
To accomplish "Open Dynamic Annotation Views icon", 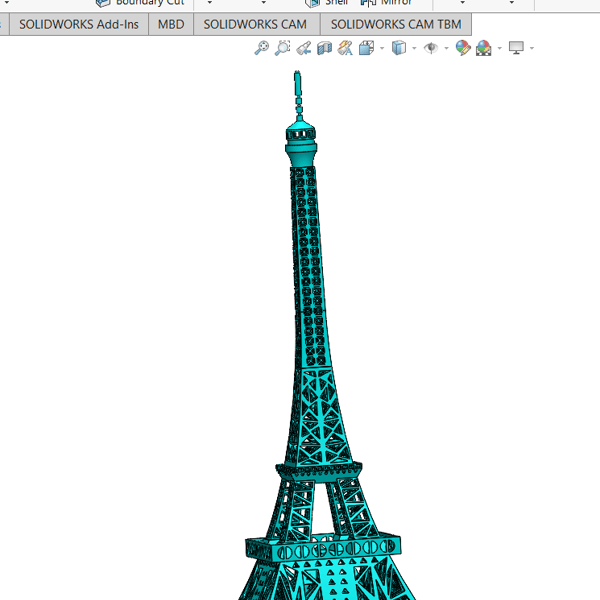I will 345,48.
